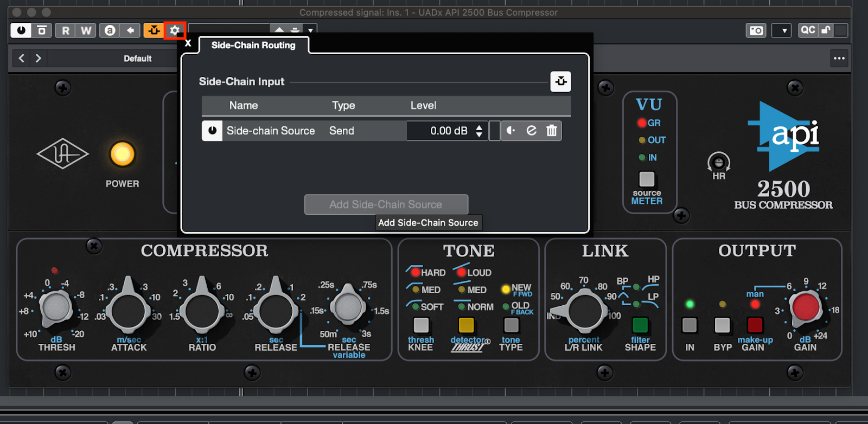Image resolution: width=868 pixels, height=424 pixels.
Task: Toggle the yellow POWER lamp
Action: pyautogui.click(x=122, y=155)
